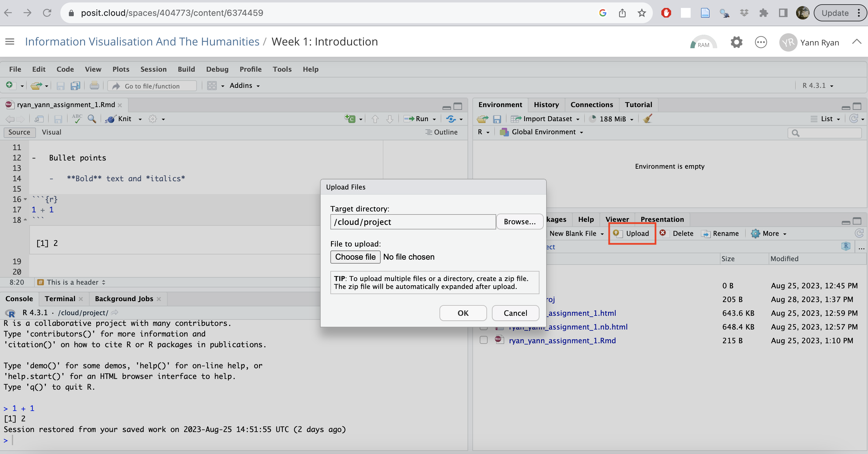
Task: Click the Choose file button
Action: pyautogui.click(x=355, y=257)
